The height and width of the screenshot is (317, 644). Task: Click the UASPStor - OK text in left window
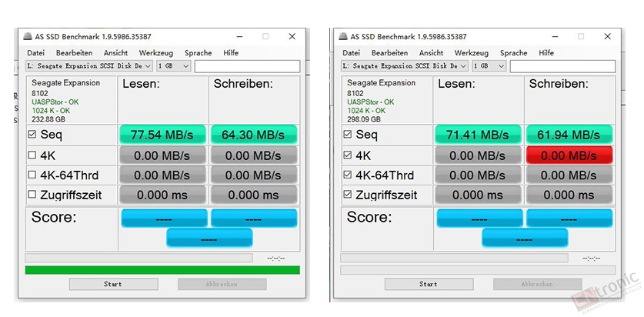pyautogui.click(x=55, y=102)
